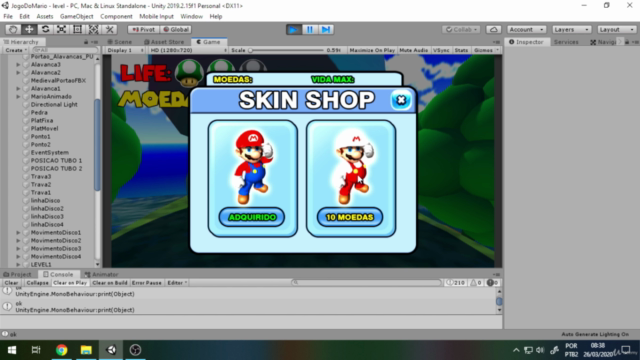Open the Create dropdown in Hierarchy
Viewport: 640px width, 360px height.
tap(16, 50)
